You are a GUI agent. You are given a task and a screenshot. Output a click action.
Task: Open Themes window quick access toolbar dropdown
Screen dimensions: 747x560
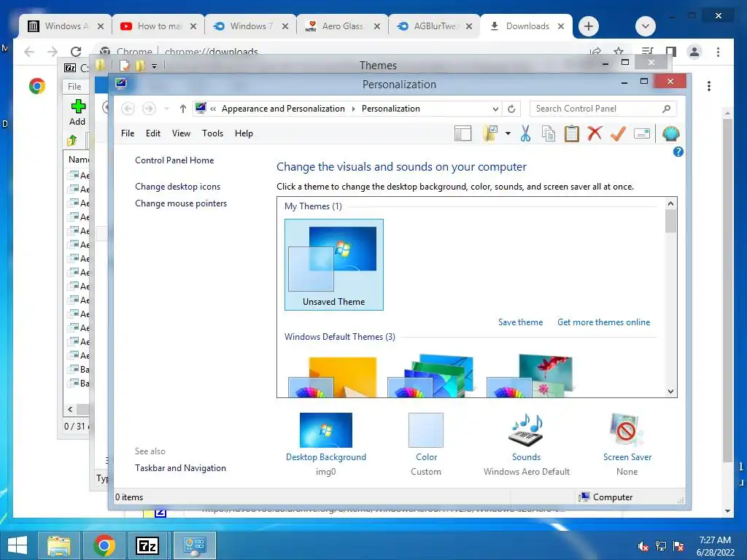coord(155,66)
